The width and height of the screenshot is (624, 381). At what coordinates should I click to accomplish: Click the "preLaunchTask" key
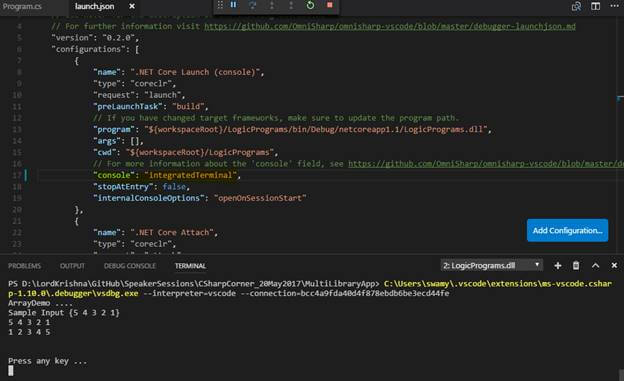(x=128, y=106)
